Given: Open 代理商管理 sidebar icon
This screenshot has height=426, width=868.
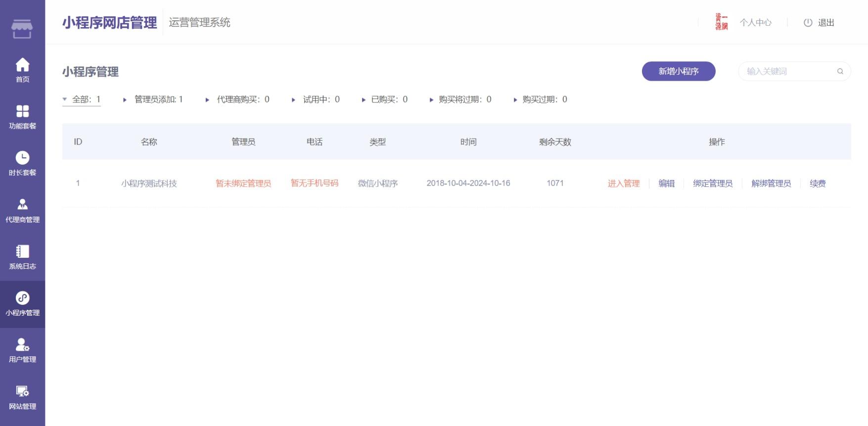Looking at the screenshot, I should [x=22, y=204].
